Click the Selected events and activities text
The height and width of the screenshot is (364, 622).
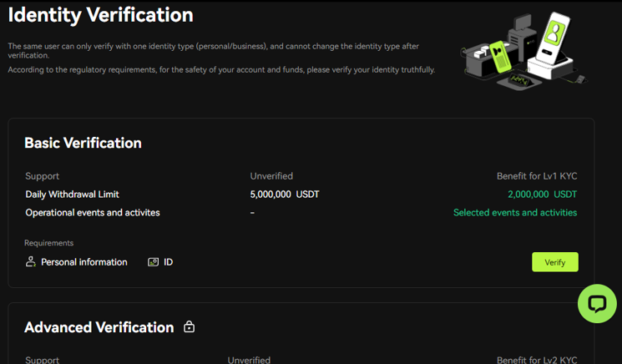pos(515,213)
